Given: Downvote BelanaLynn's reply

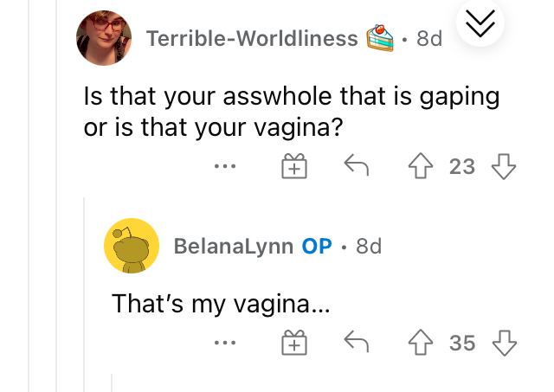Looking at the screenshot, I should [x=504, y=343].
